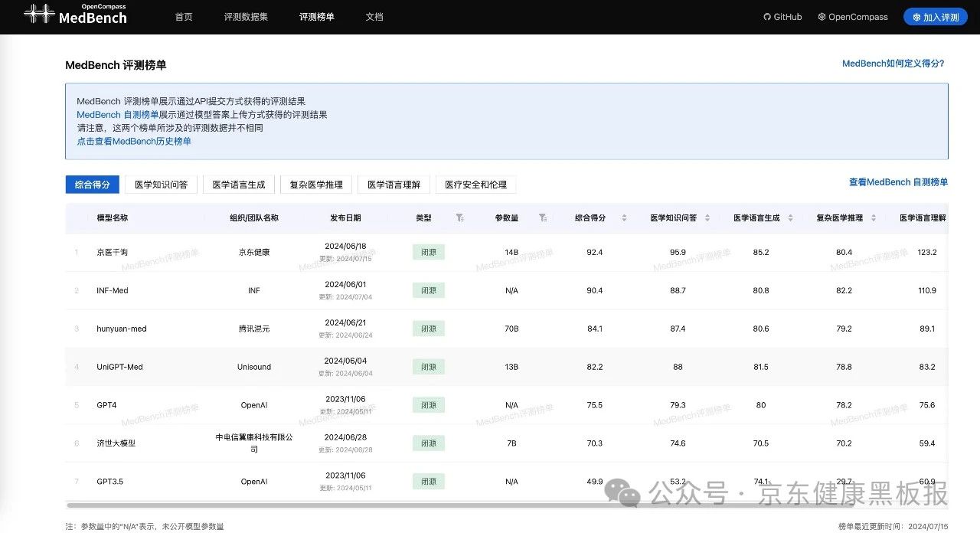The height and width of the screenshot is (533, 980).
Task: Open the funnel filter icon on 类型 column
Action: click(x=460, y=218)
